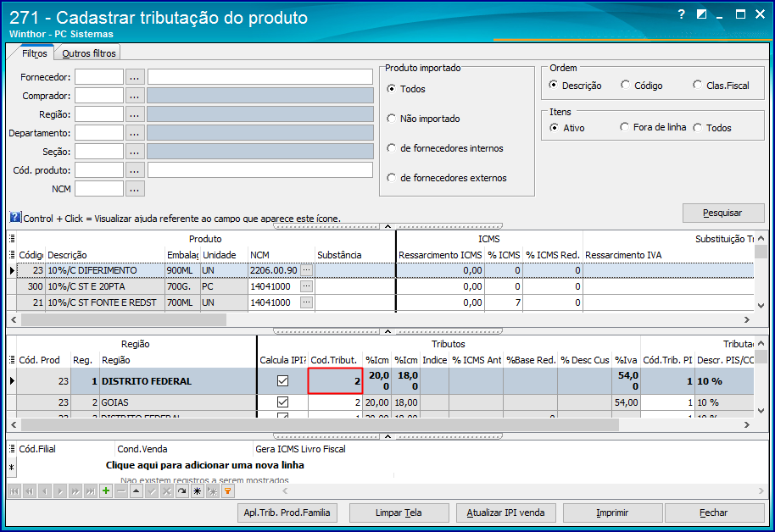Switch to Outros filtros tab
The height and width of the screenshot is (532, 775).
tap(88, 53)
